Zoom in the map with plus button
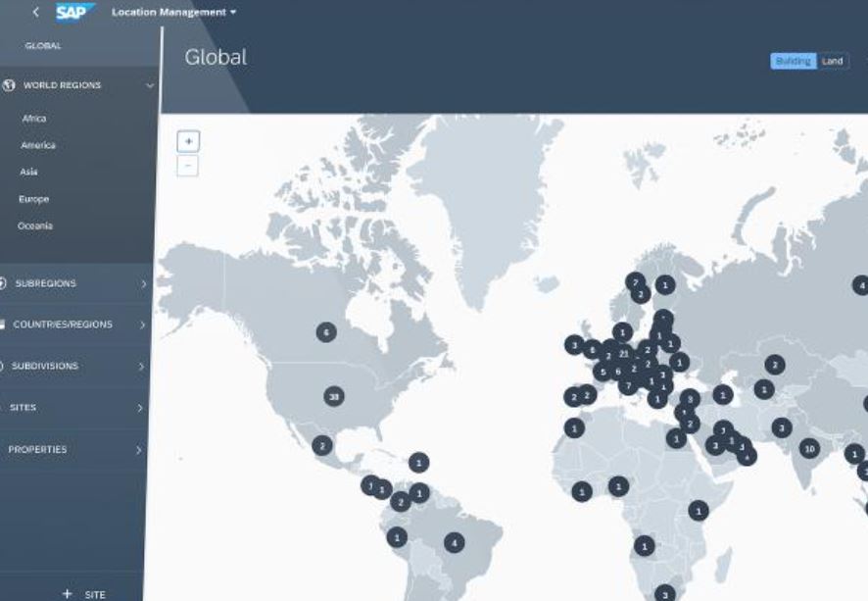 click(188, 141)
